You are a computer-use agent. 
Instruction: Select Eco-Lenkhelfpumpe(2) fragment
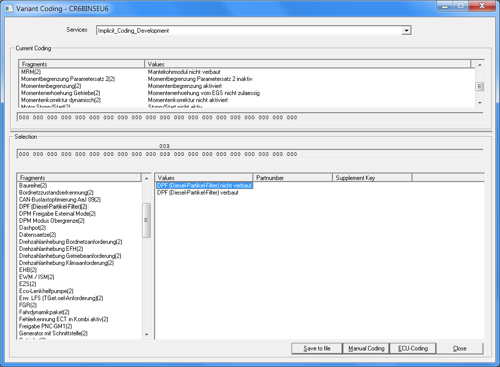[46, 291]
